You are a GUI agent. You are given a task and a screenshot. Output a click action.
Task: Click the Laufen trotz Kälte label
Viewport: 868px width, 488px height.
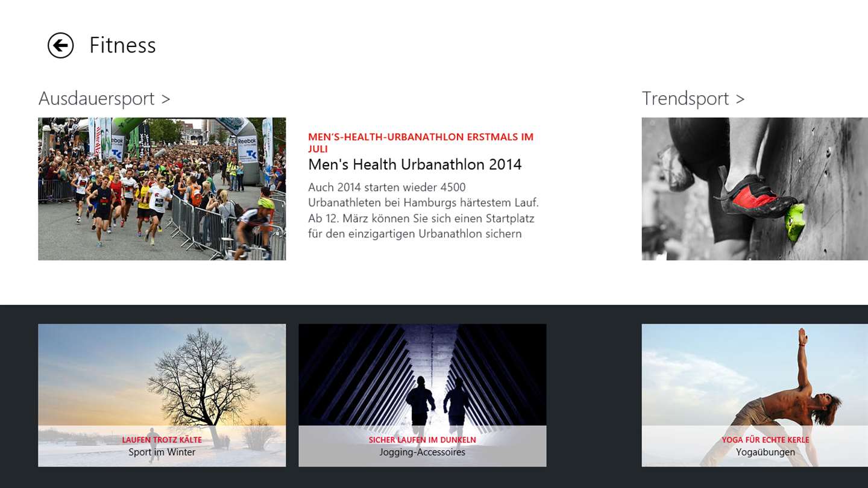[162, 440]
